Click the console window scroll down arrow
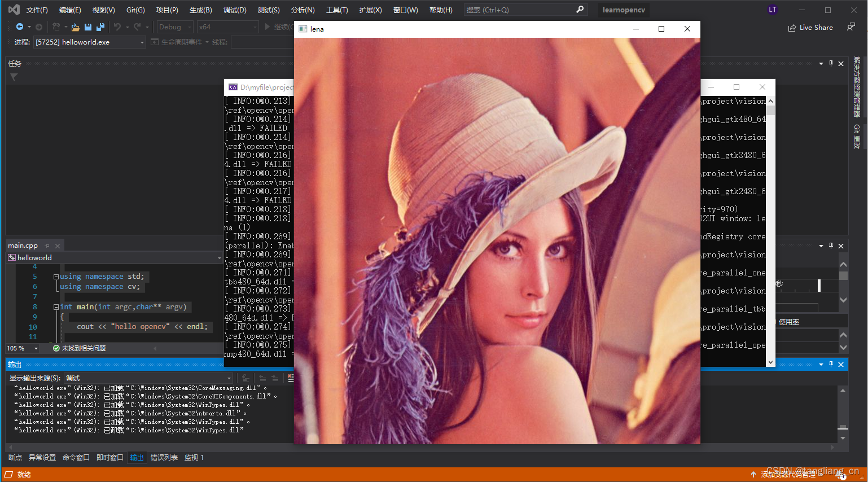Screen dimensions: 868x482 pyautogui.click(x=770, y=362)
